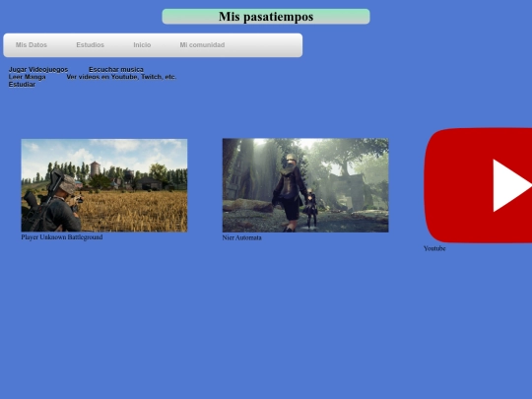Viewport: 532px width, 399px height.
Task: Click the Leer Manga entry
Action: tap(28, 77)
